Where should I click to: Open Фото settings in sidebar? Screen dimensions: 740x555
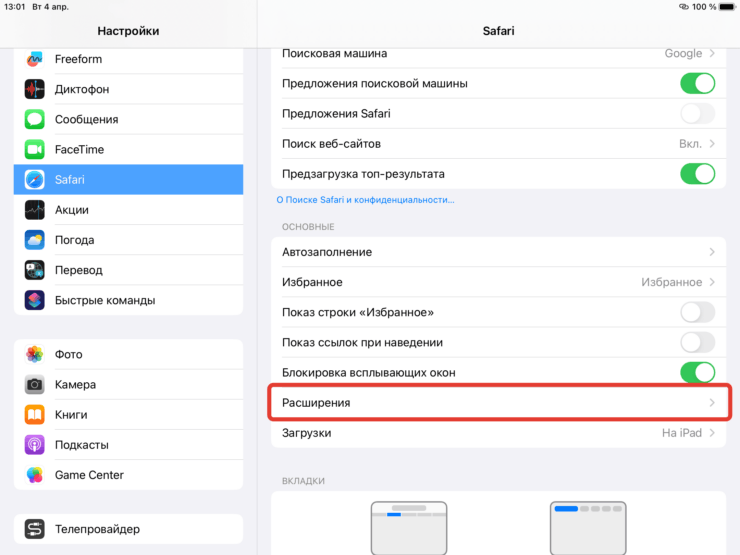(128, 354)
